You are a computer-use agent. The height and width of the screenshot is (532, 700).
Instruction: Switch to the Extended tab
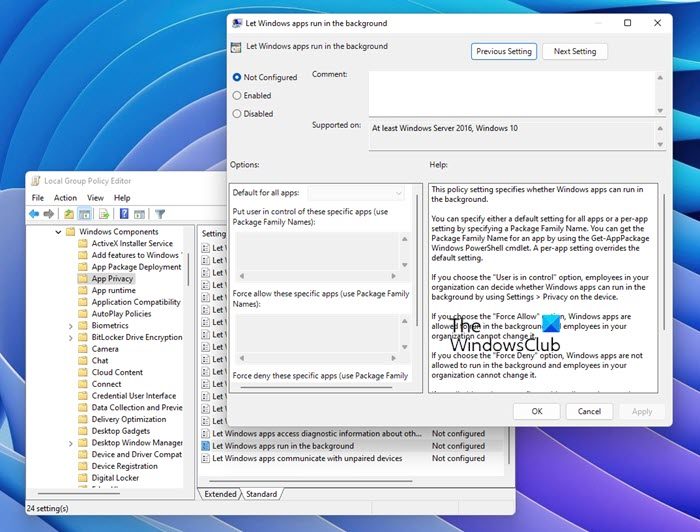pyautogui.click(x=221, y=494)
